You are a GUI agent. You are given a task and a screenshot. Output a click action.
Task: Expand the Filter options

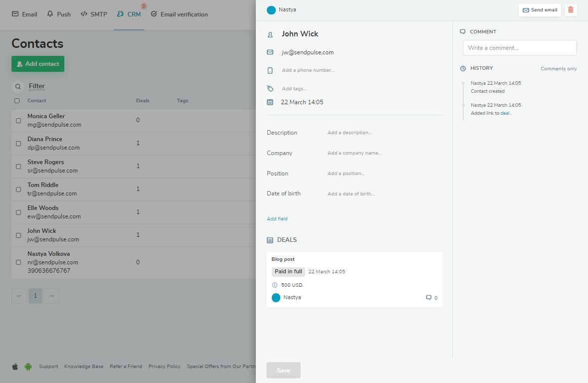(x=37, y=86)
